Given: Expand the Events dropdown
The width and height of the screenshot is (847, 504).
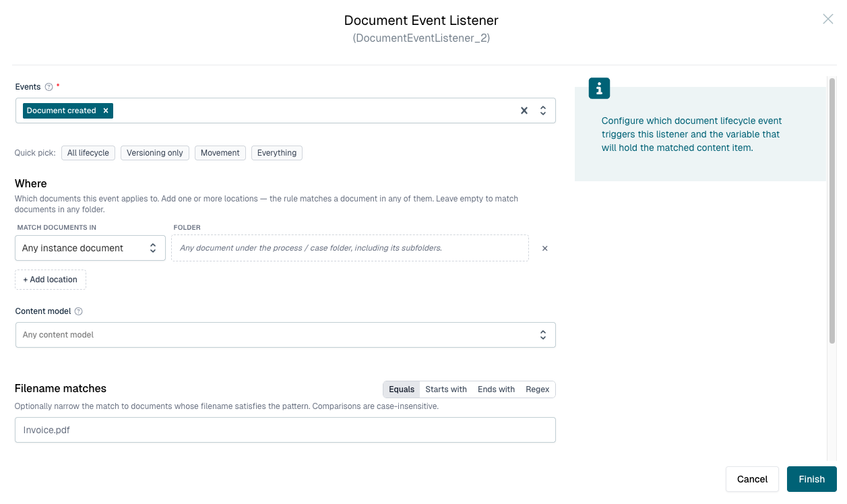Looking at the screenshot, I should (543, 111).
